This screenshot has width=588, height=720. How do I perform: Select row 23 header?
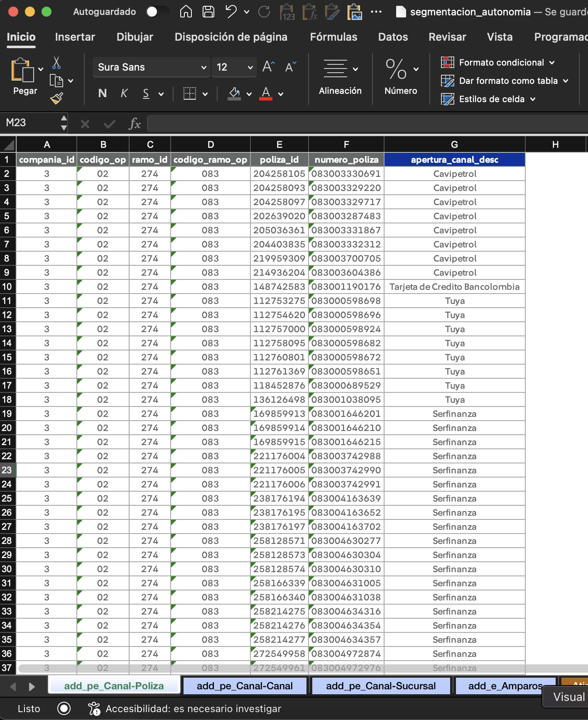7,470
